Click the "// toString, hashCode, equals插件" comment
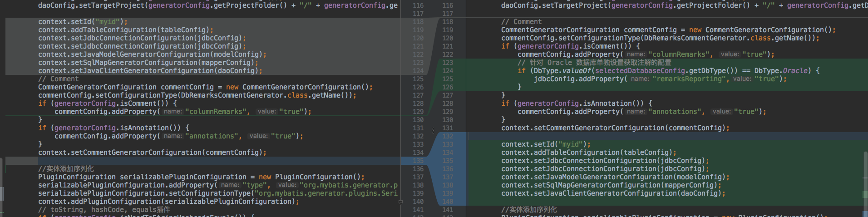Screen dimensions: 868x217 click(104, 210)
